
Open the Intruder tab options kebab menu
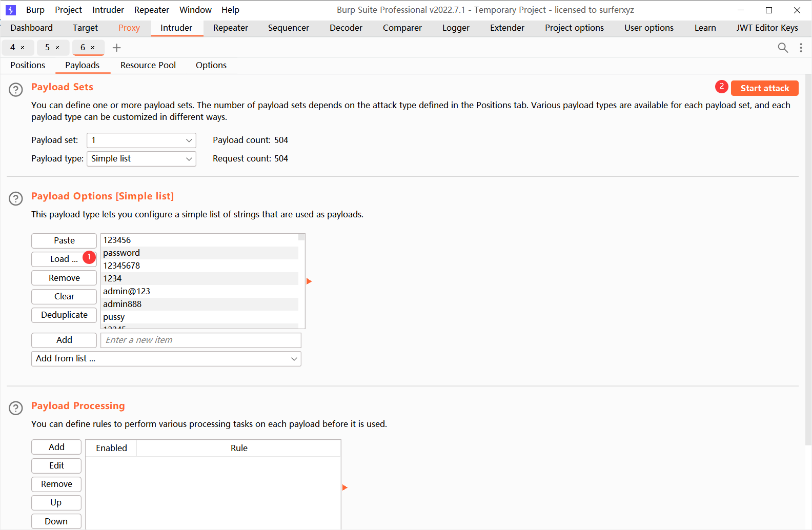point(801,48)
